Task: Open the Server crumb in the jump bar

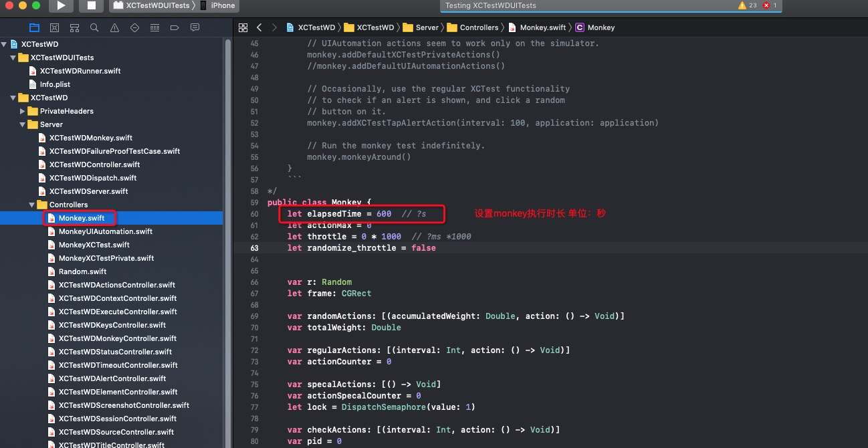Action: (421, 27)
